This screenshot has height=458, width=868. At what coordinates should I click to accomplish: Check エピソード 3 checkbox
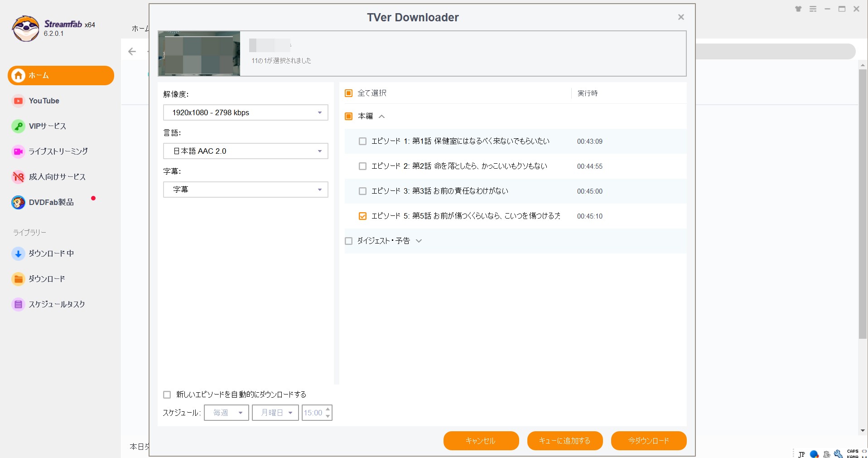pyautogui.click(x=362, y=191)
